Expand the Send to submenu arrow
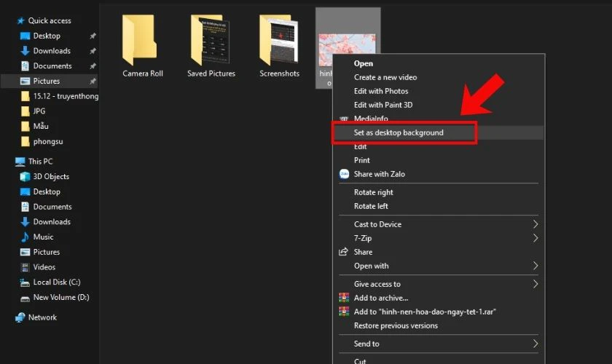Viewport: 612px width, 364px height. 535,344
